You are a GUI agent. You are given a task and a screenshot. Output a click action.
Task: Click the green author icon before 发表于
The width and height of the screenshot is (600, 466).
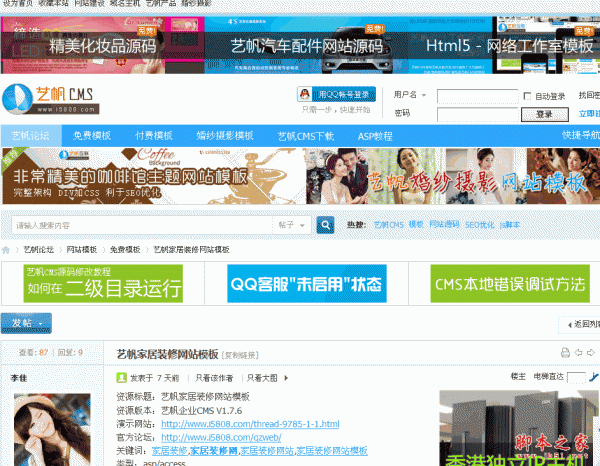121,378
